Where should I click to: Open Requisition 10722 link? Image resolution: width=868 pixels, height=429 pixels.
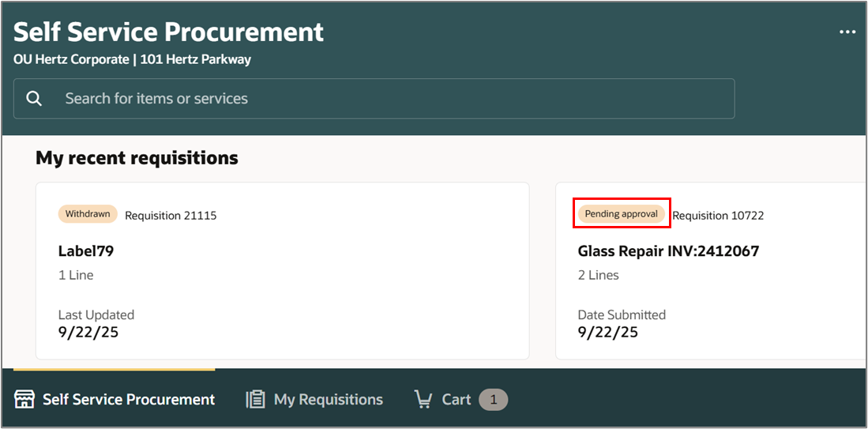pos(718,216)
